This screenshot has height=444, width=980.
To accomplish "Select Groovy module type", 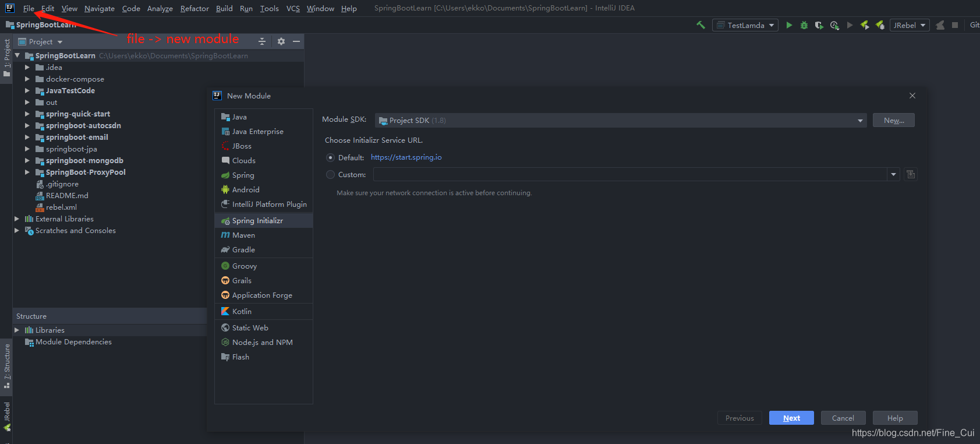I will [x=264, y=266].
